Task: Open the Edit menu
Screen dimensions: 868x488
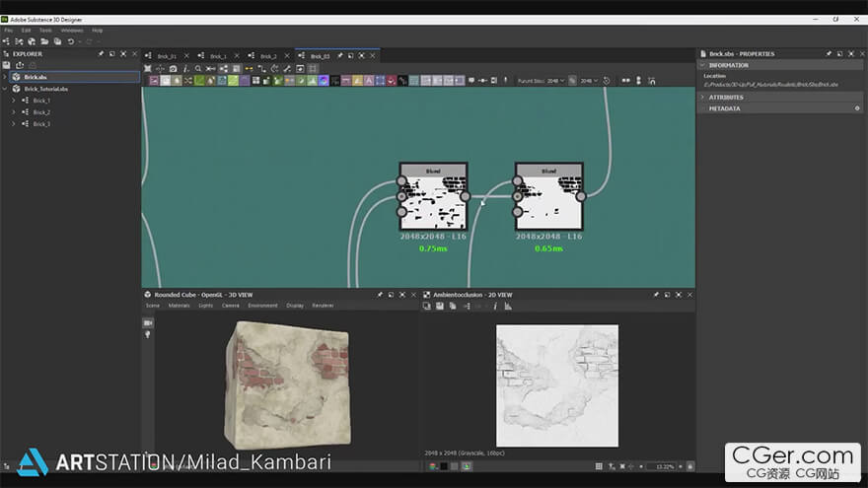Action: 26,31
